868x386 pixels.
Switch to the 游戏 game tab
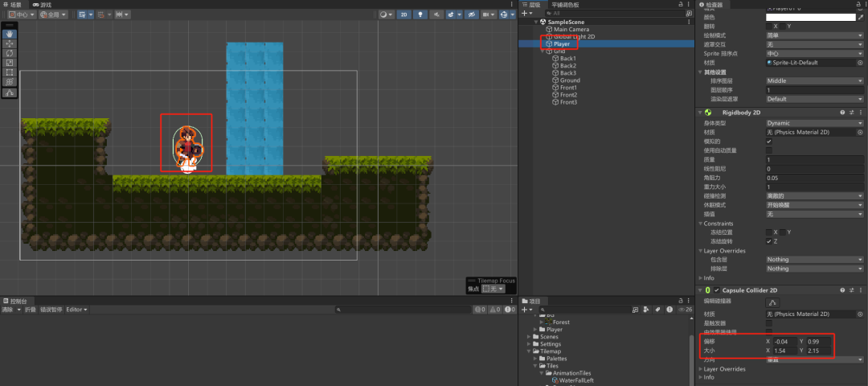point(43,5)
